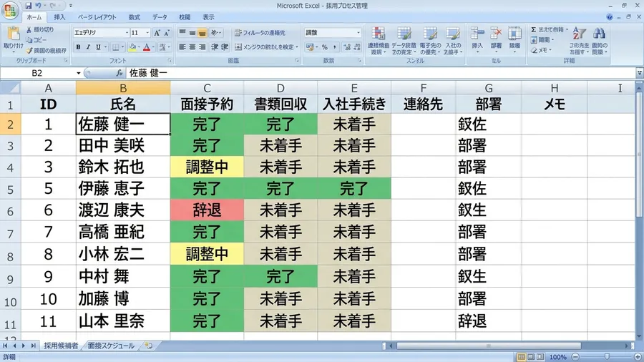Click the wrap text button

(260, 33)
